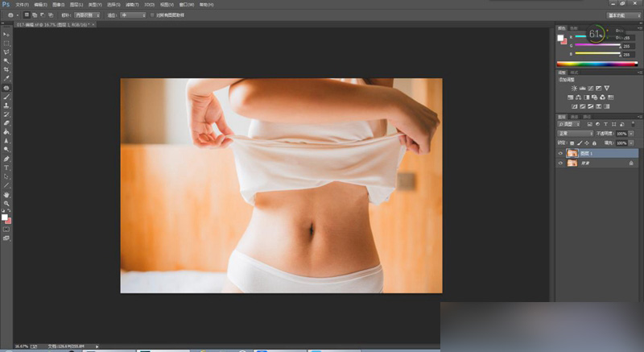Select the Dodge tool

[6, 150]
